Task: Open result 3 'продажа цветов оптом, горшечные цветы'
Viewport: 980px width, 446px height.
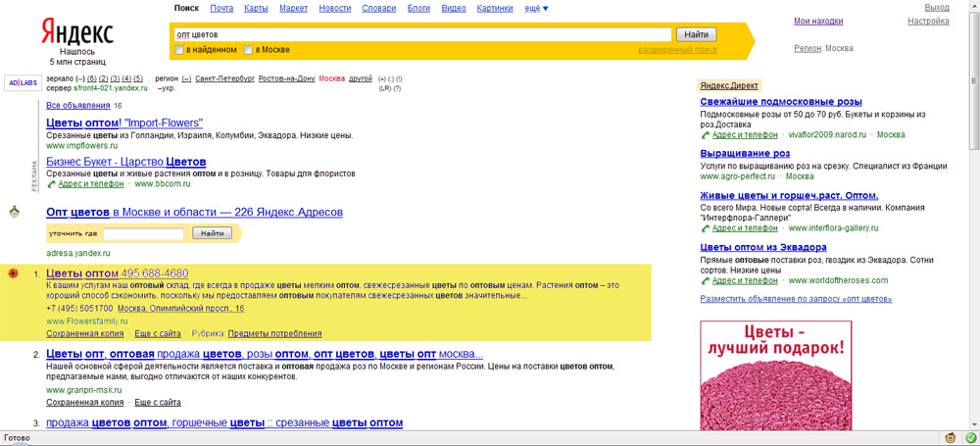Action: 224,423
